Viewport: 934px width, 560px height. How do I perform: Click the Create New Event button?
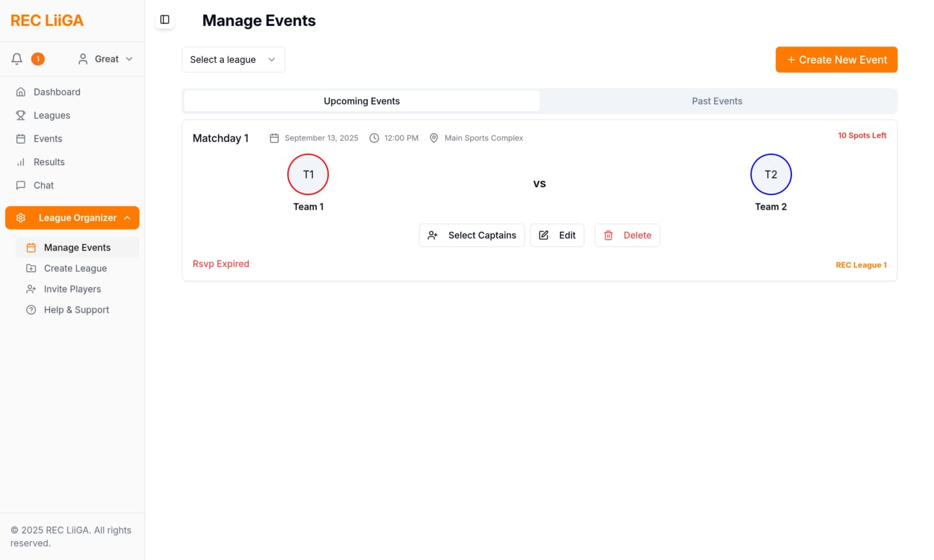point(836,60)
